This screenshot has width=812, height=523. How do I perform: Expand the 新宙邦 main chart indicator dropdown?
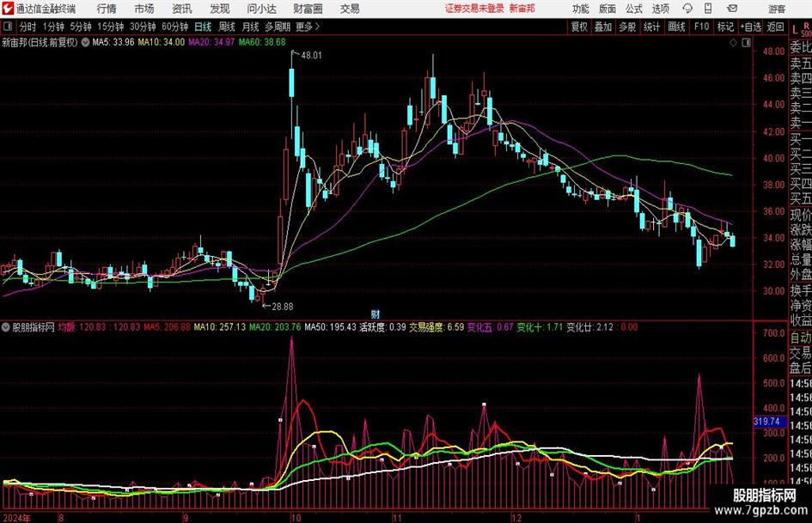85,42
